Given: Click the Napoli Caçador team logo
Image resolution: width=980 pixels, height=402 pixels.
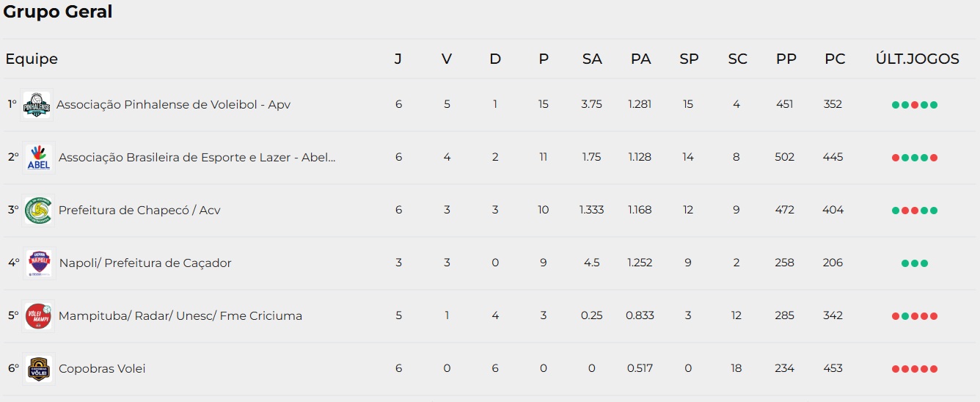Looking at the screenshot, I should click(39, 263).
